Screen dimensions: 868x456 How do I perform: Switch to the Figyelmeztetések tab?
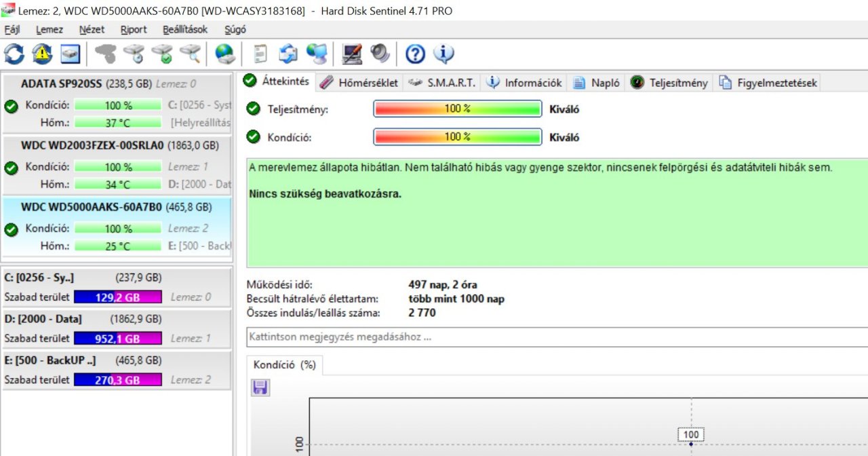point(768,83)
